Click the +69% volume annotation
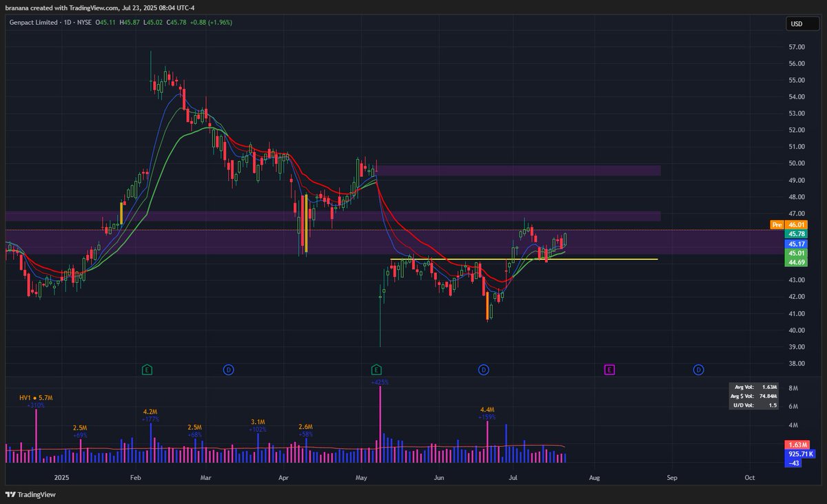Viewport: 827px width, 504px height. click(79, 436)
